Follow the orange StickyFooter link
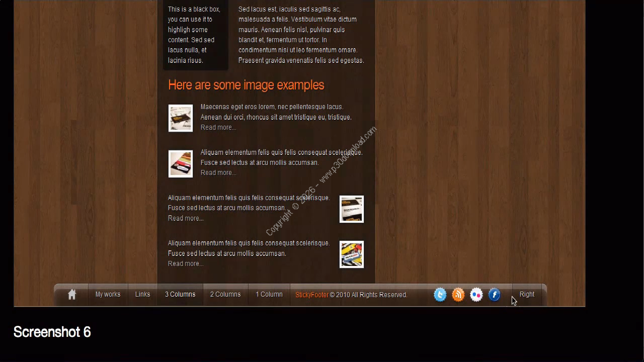 [x=312, y=295]
